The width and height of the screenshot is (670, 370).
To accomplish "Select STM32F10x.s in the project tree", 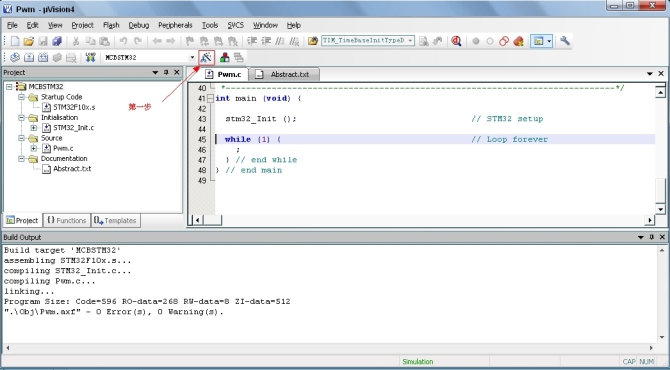I will pyautogui.click(x=74, y=107).
